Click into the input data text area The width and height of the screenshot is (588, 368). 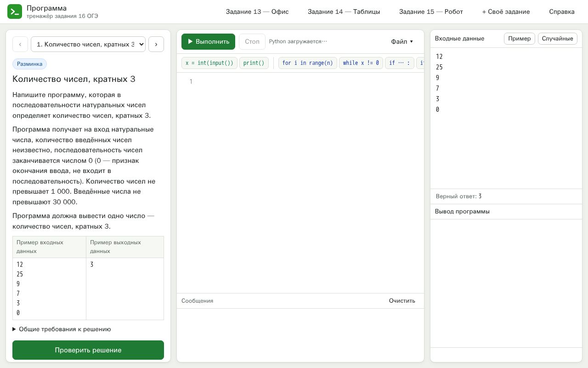coord(506,118)
